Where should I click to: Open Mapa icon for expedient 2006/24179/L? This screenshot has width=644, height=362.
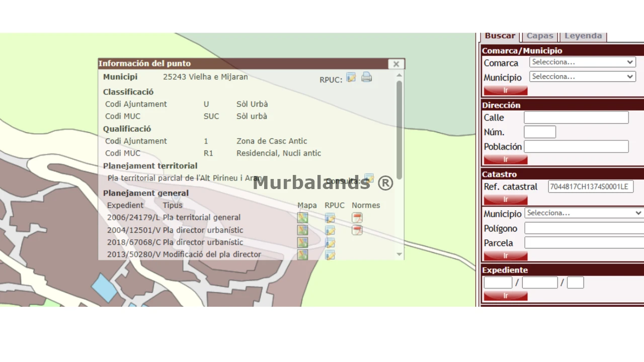coord(302,218)
